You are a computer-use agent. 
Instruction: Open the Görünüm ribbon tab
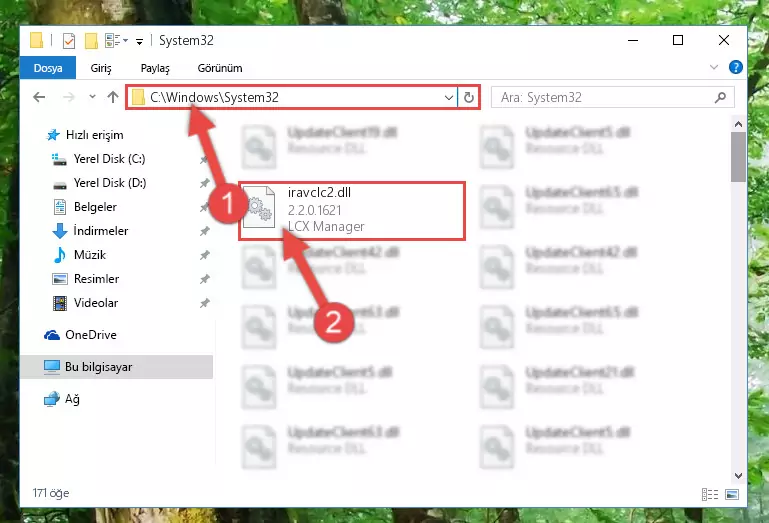220,68
